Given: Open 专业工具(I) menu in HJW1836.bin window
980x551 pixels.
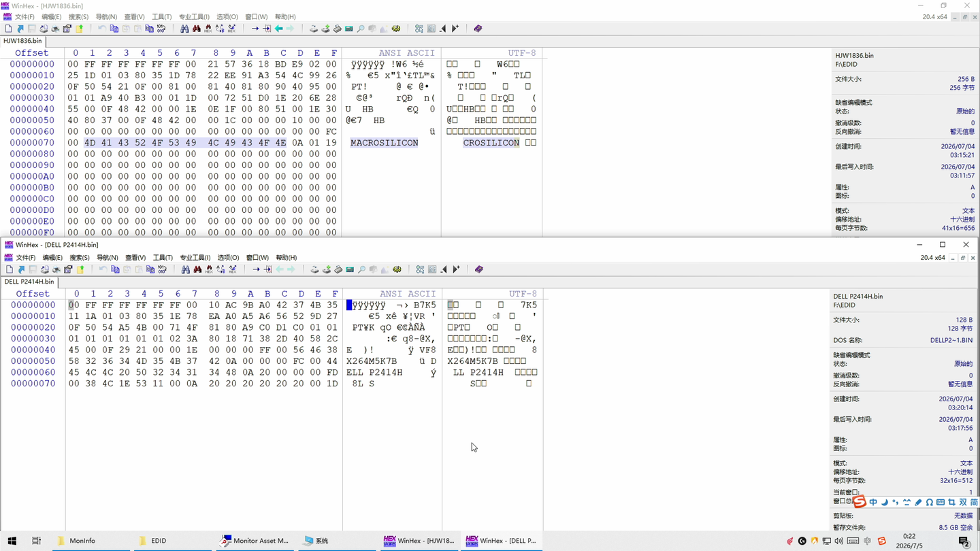Looking at the screenshot, I should (x=194, y=17).
